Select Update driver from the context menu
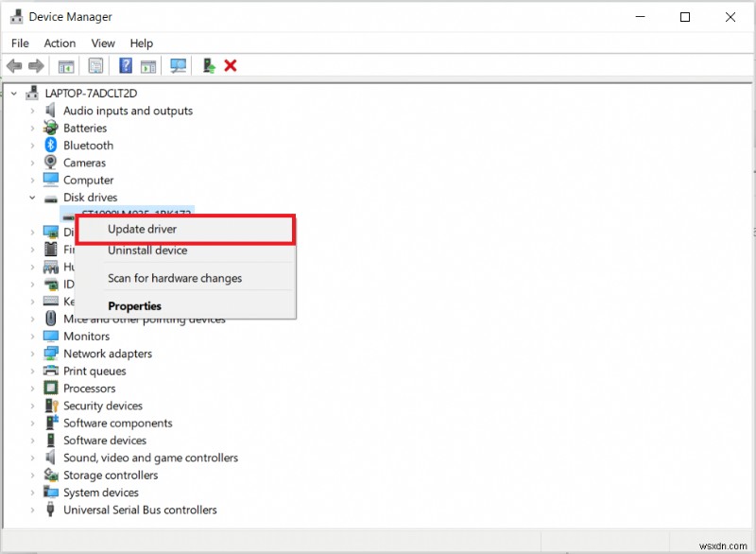Image resolution: width=756 pixels, height=554 pixels. [x=142, y=229]
